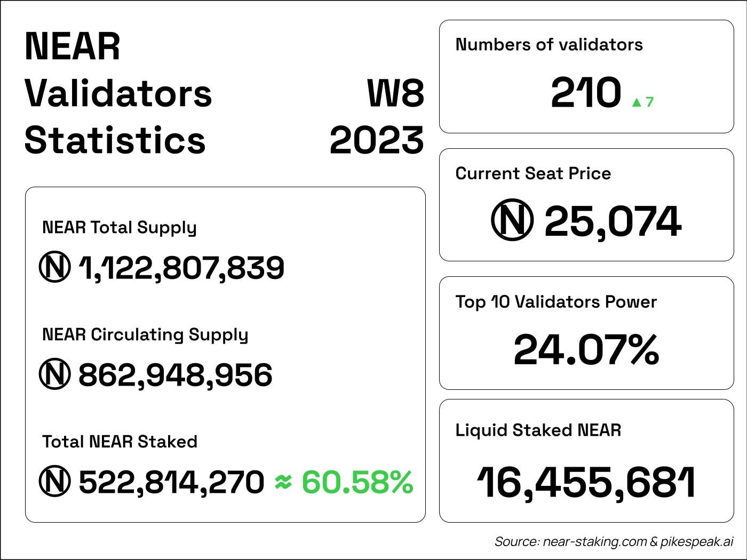Select the W8 week heading
This screenshot has width=747, height=560.
395,93
